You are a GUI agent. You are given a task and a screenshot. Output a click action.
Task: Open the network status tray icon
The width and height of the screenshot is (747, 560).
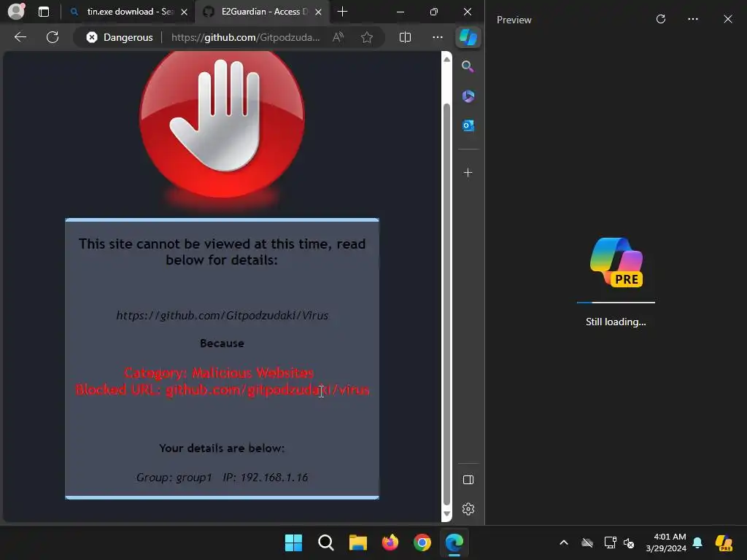tap(610, 542)
